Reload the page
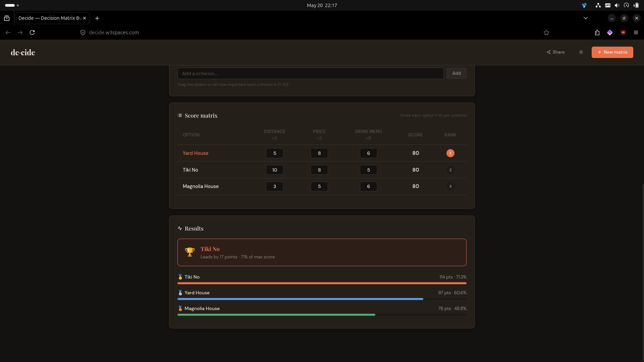Image resolution: width=644 pixels, height=362 pixels. pos(32,33)
